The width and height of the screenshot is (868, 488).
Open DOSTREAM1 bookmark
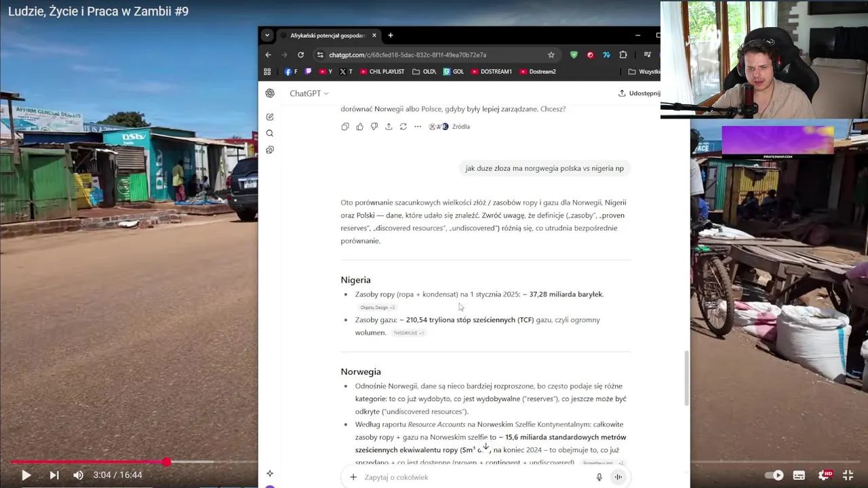(x=492, y=72)
